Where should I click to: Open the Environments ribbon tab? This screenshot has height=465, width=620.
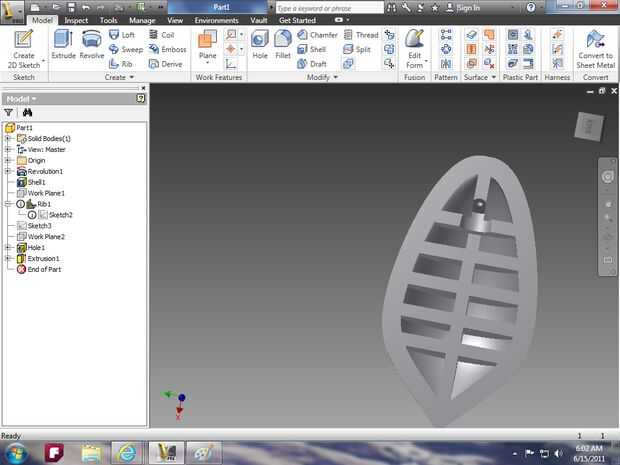216,20
